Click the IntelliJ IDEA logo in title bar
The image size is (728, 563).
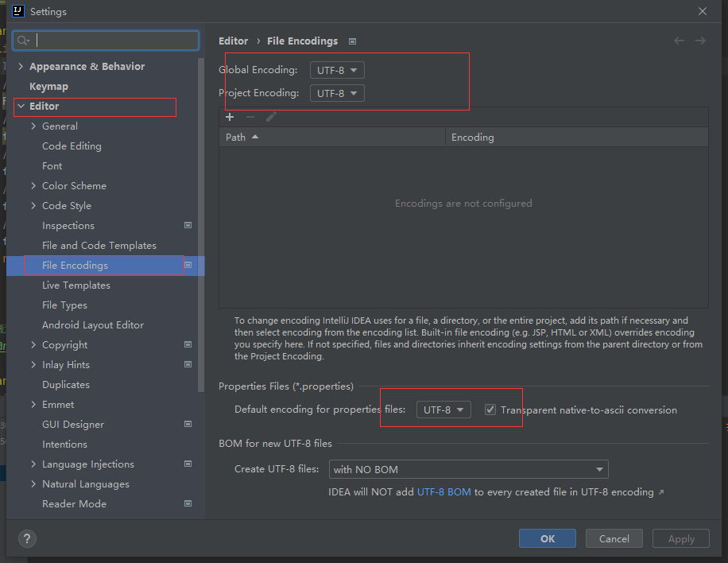[17, 11]
